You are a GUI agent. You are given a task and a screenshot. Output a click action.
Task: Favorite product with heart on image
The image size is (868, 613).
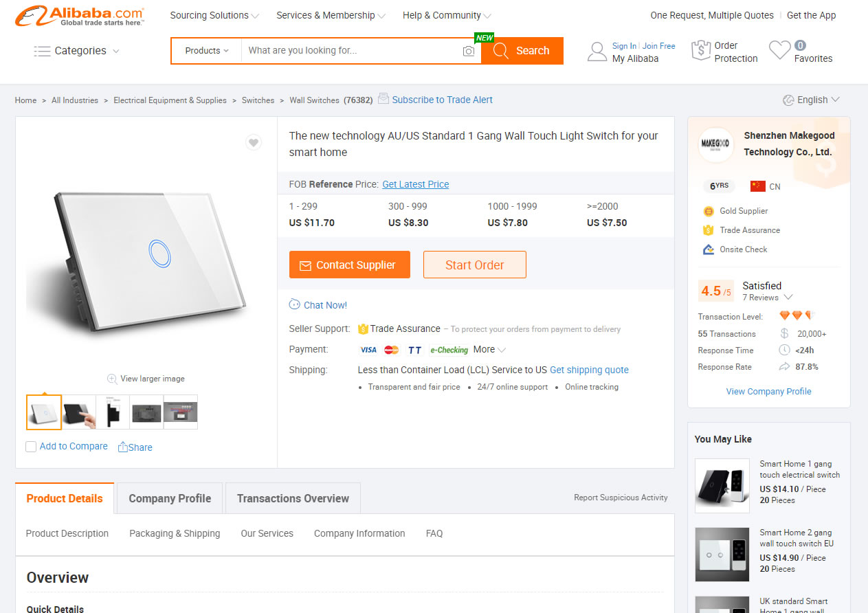254,142
